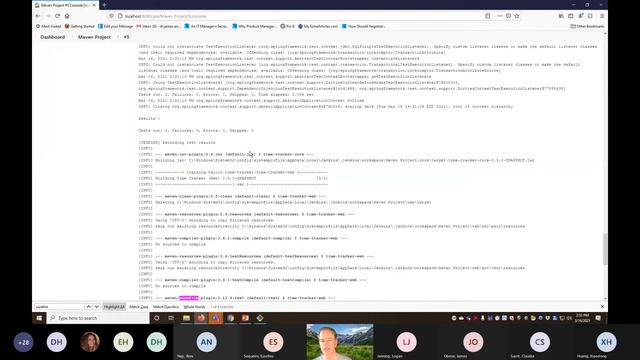Go to Jenkins Dashboard breadcrumb

tap(53, 37)
